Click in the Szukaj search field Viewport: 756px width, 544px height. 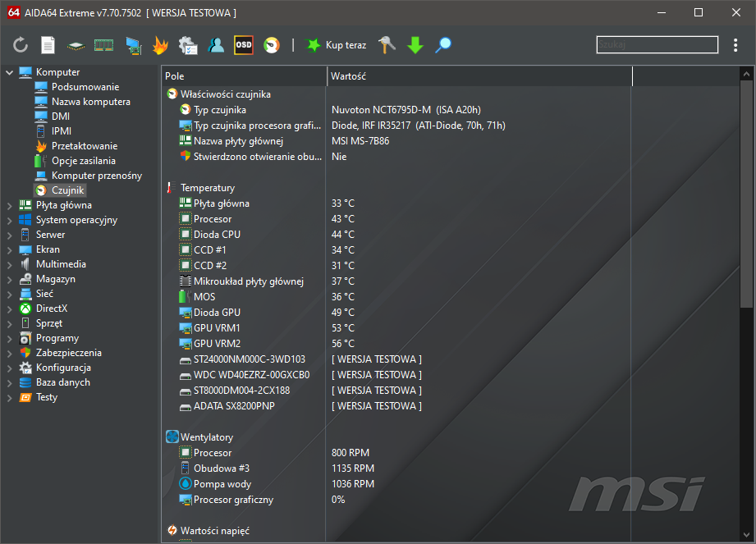point(657,44)
